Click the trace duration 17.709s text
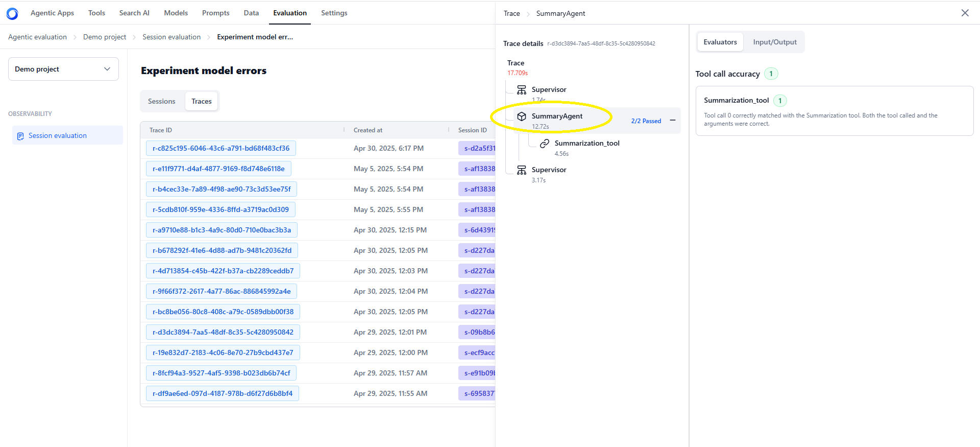Screen dimensions: 980x447 tap(518, 73)
